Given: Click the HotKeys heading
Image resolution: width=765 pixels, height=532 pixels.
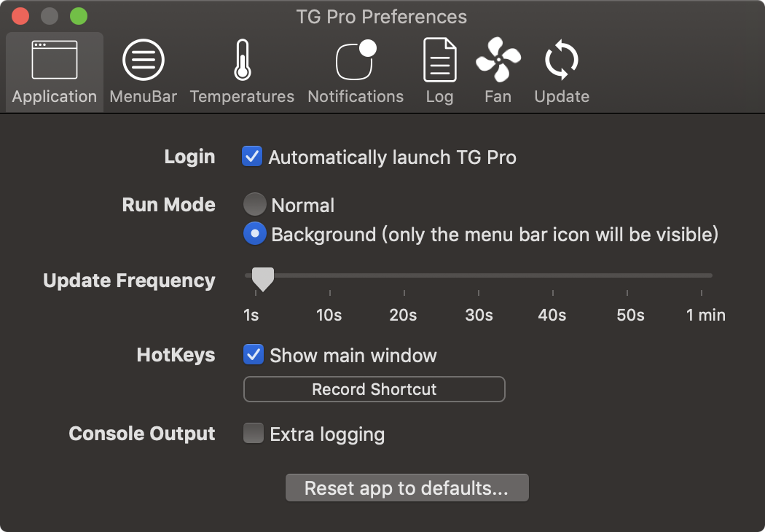Looking at the screenshot, I should [x=176, y=355].
